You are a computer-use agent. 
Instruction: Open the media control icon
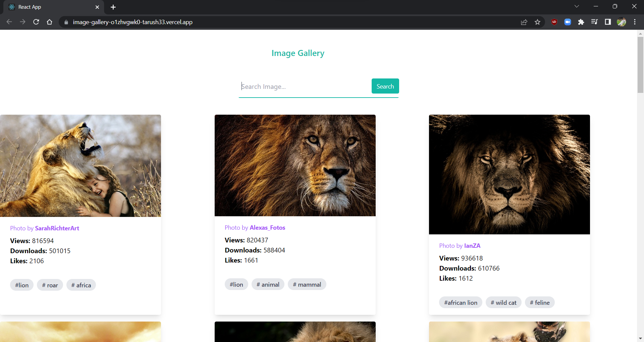(594, 22)
